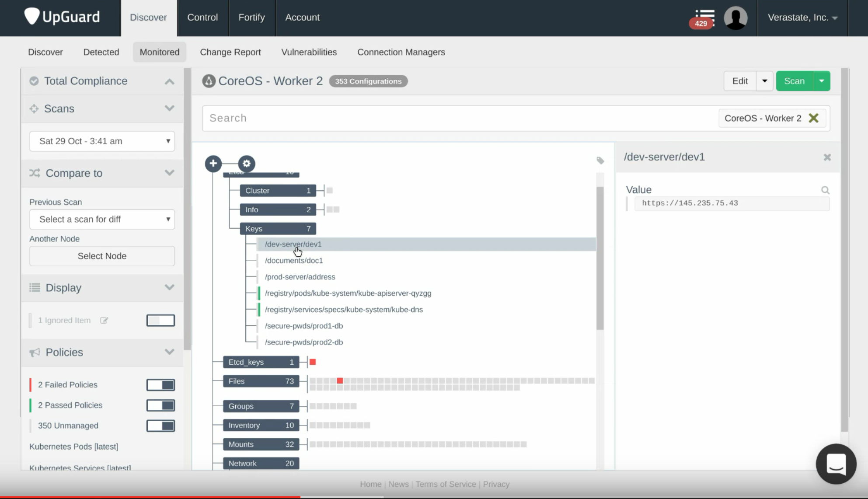
Task: Select the /documents/doc1 key
Action: (294, 261)
